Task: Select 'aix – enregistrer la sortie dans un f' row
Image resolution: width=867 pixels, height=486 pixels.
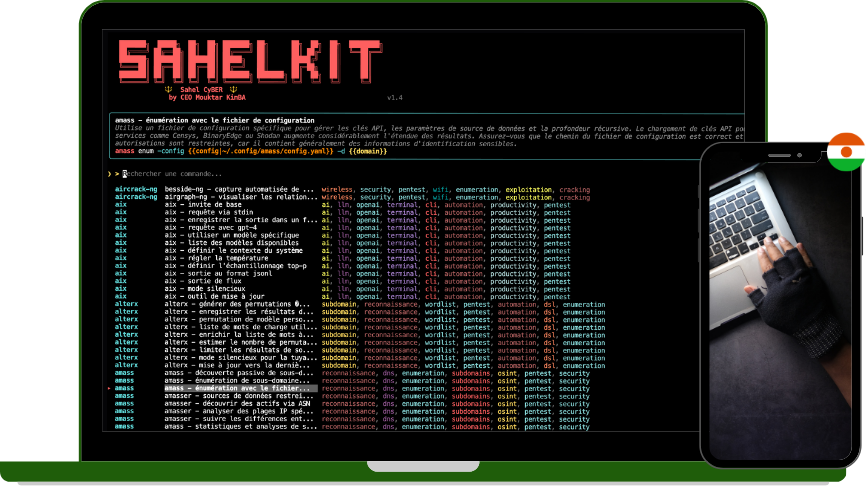Action: [x=342, y=220]
